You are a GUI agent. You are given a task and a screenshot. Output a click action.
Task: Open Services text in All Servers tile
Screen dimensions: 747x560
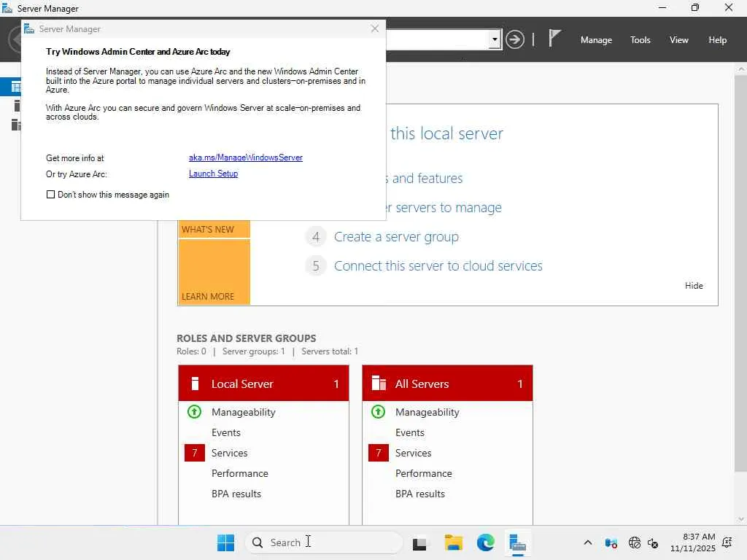[413, 453]
